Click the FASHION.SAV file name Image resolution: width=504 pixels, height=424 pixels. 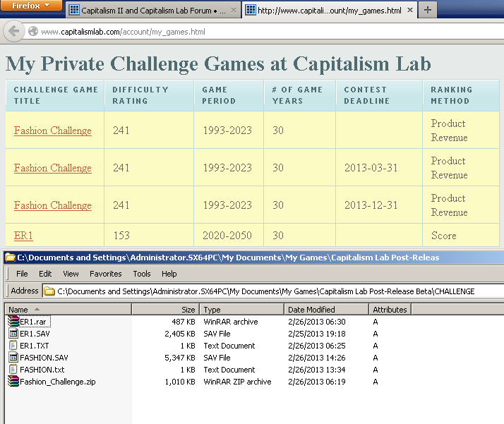tap(44, 358)
